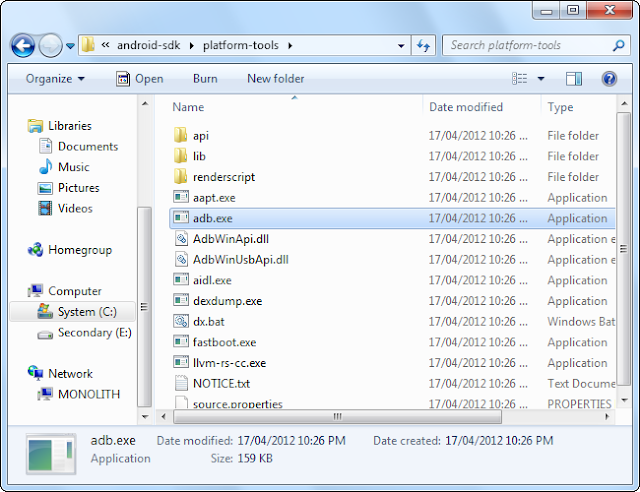Screen dimensions: 640x492
Task: Expand arrow after android-sdk breadcrumb
Action: tap(191, 45)
